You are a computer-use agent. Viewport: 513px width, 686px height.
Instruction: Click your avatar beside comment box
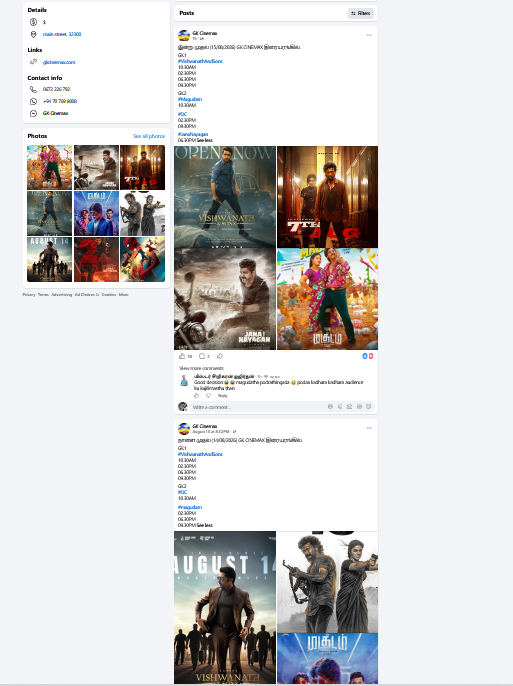click(183, 406)
